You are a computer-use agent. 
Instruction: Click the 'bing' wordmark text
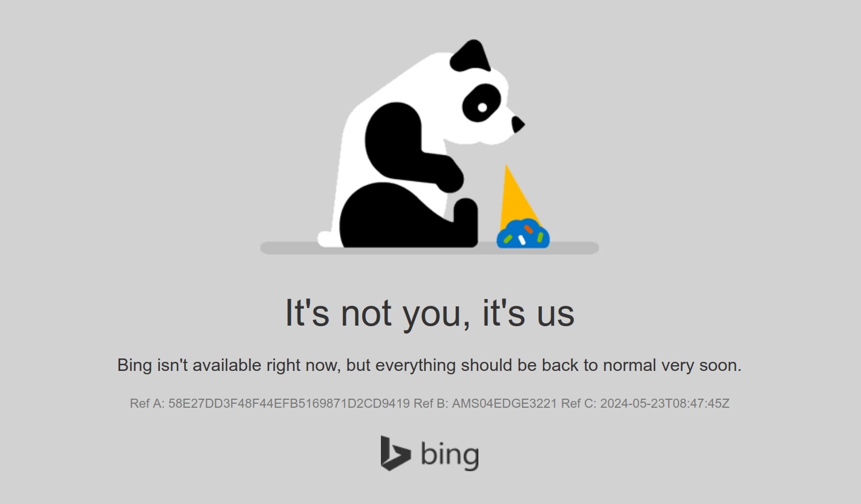pyautogui.click(x=450, y=455)
